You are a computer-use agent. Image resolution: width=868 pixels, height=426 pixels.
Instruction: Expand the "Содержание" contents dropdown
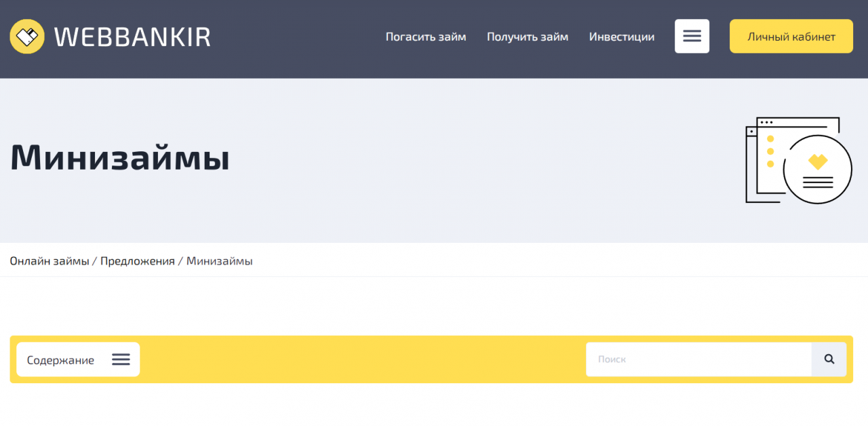point(61,360)
